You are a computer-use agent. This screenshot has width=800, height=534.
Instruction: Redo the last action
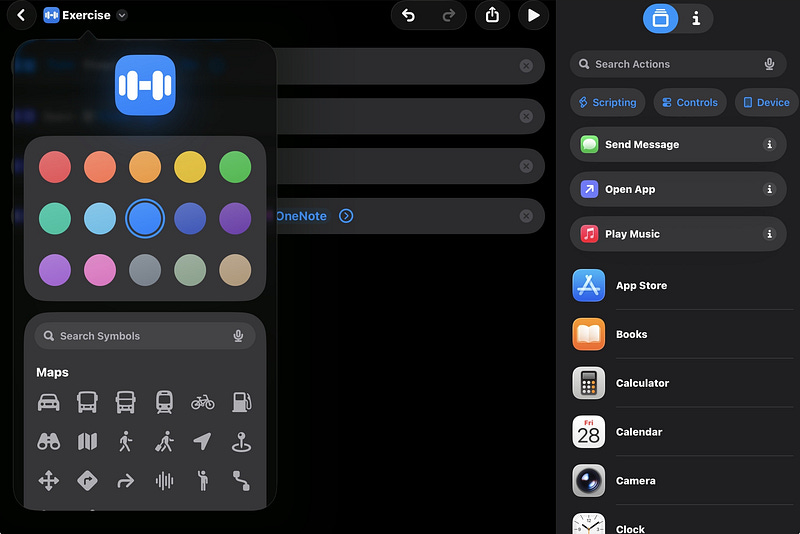point(448,15)
